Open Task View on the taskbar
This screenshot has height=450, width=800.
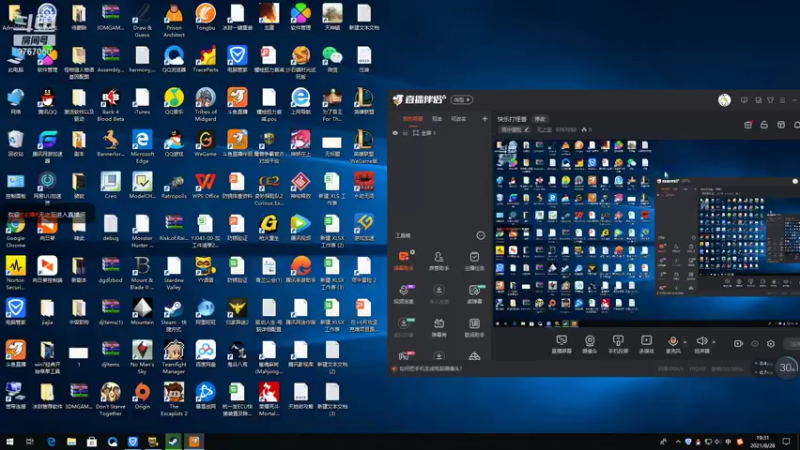(30, 441)
